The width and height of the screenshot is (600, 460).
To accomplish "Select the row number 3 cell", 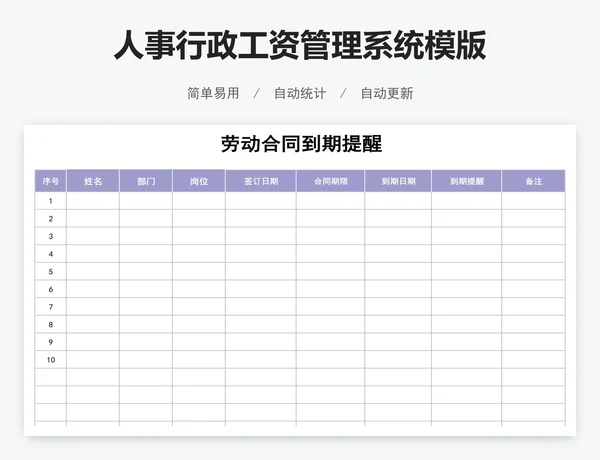I will (51, 236).
